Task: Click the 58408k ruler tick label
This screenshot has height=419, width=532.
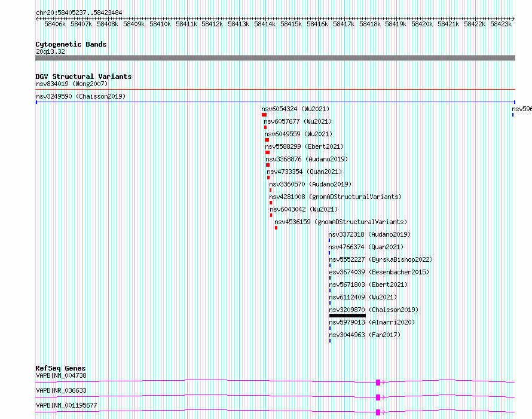Action: (108, 24)
